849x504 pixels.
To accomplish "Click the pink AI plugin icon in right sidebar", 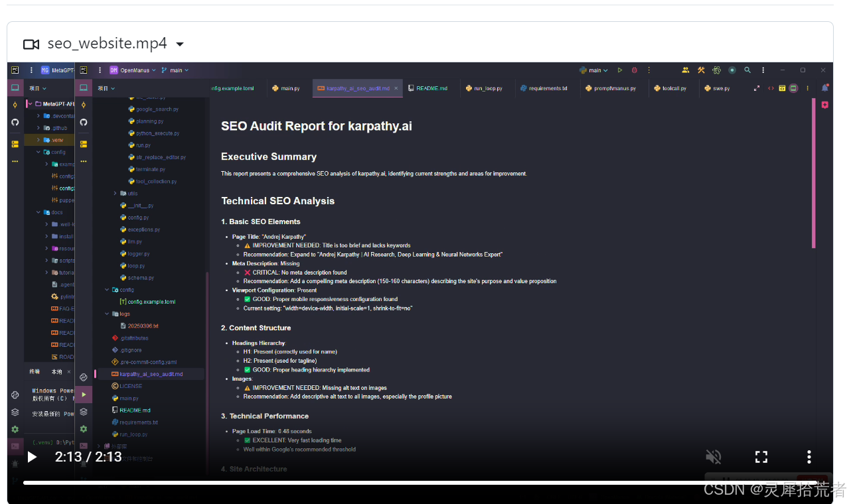I will [x=825, y=105].
